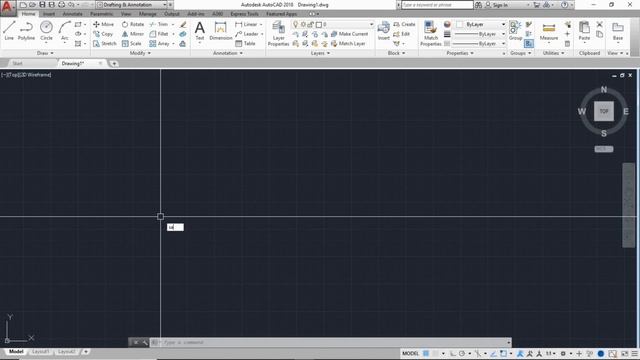This screenshot has height=360, width=640.
Task: Toggle object snap in status bar
Action: coord(503,353)
